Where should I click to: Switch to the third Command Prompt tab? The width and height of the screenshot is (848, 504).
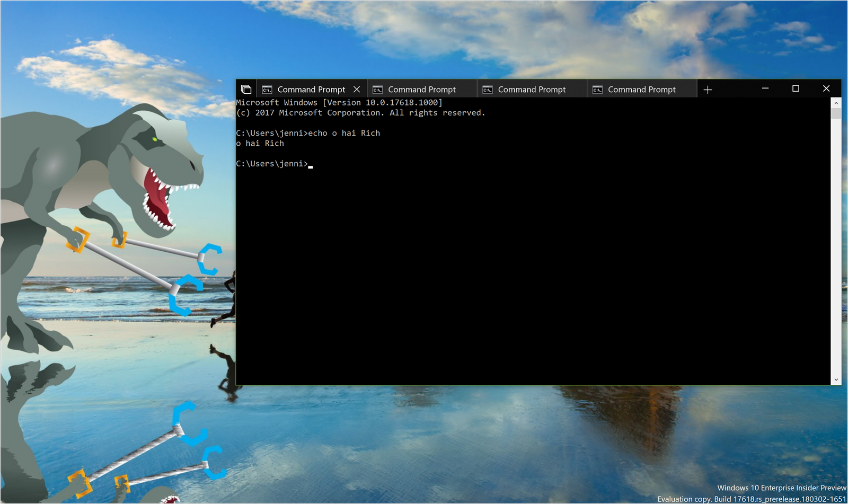pyautogui.click(x=532, y=90)
